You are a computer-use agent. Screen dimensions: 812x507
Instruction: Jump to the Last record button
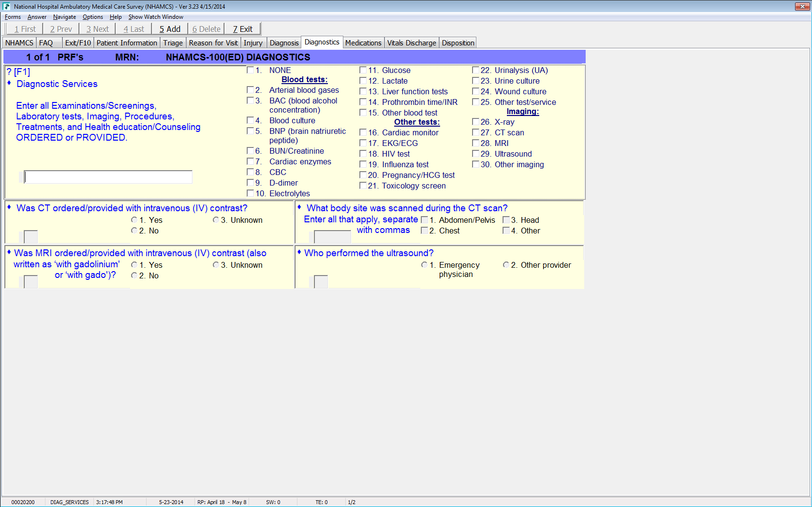[133, 29]
